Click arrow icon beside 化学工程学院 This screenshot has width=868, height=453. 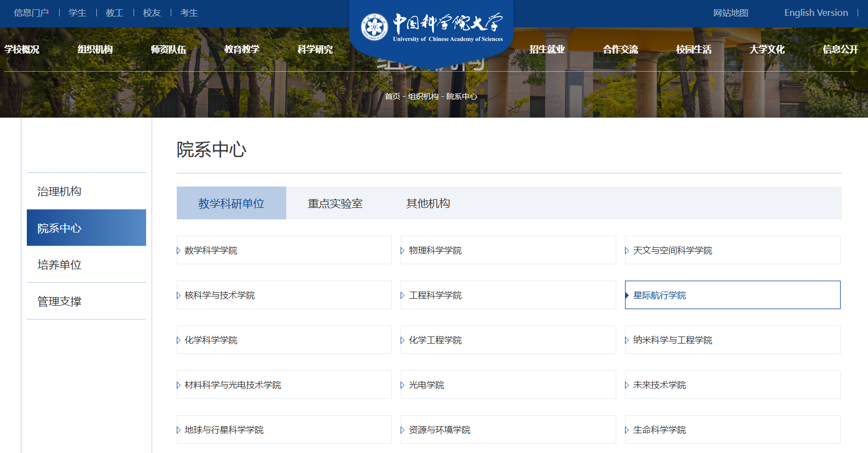click(402, 340)
